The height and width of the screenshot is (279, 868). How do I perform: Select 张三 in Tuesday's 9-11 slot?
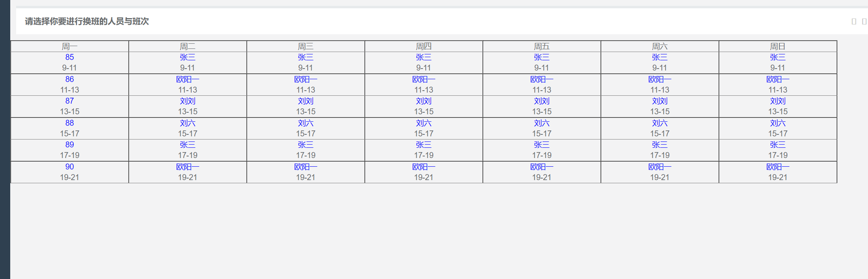point(188,57)
